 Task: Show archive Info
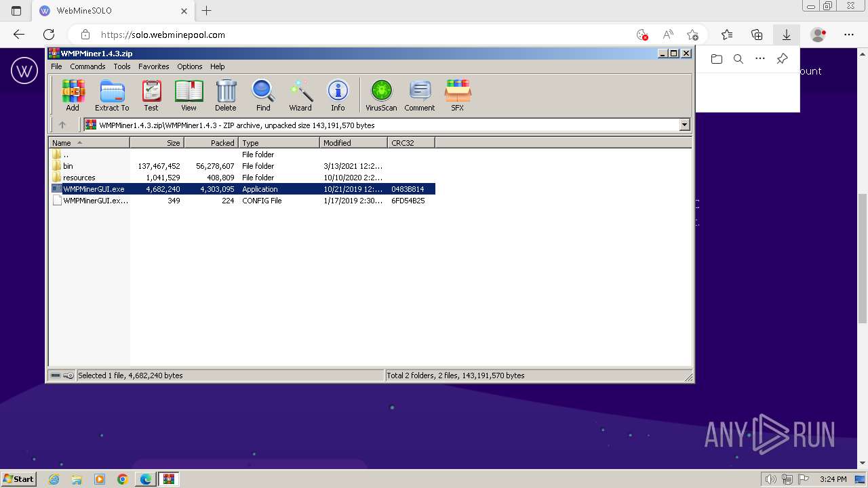tap(338, 95)
